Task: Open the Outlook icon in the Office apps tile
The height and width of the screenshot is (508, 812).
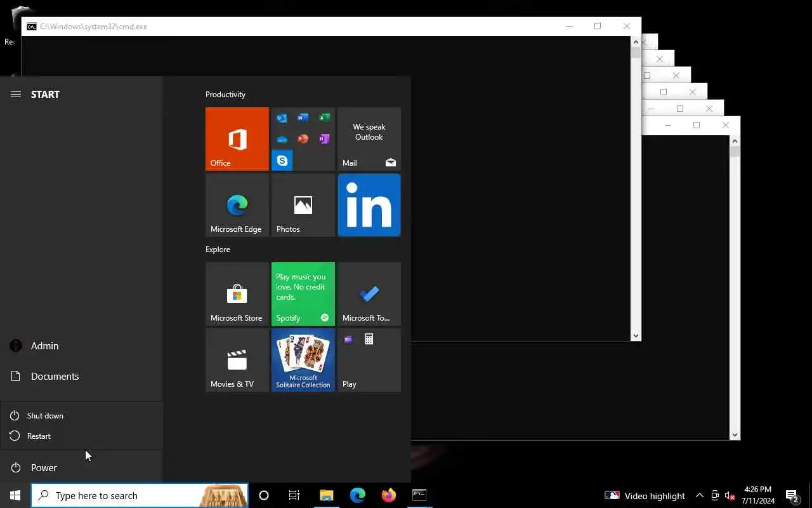Action: point(282,118)
